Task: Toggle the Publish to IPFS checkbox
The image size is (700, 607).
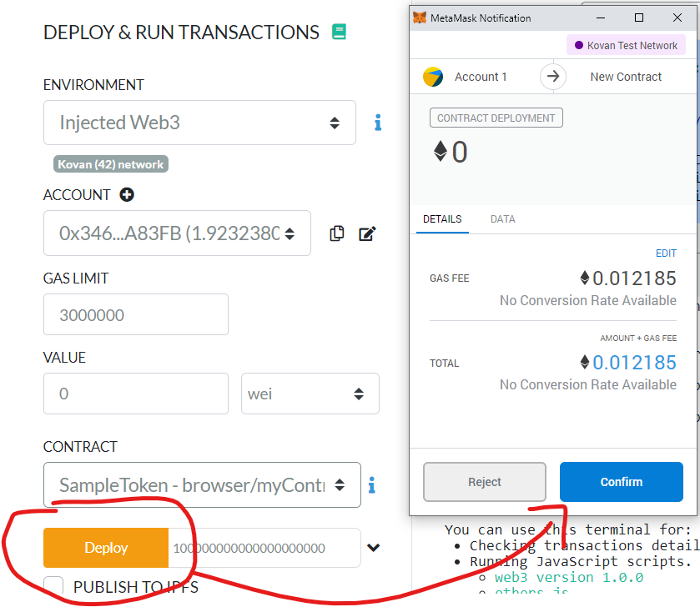Action: click(53, 585)
